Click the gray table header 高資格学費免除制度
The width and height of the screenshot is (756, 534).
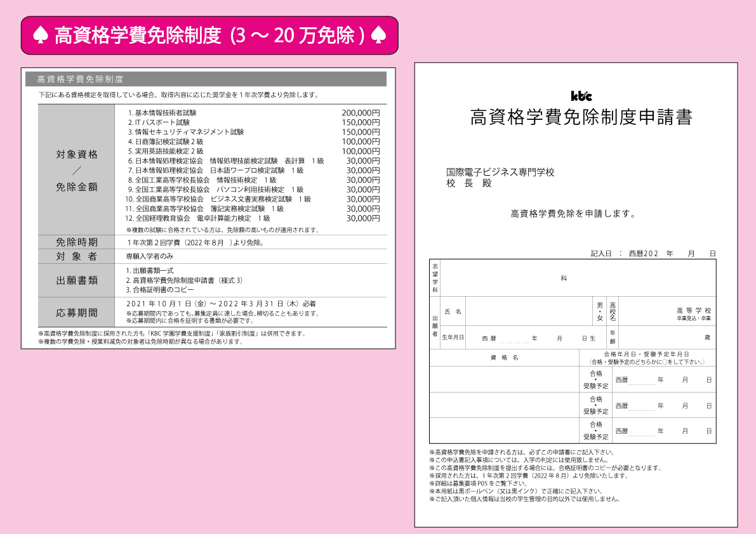[206, 79]
